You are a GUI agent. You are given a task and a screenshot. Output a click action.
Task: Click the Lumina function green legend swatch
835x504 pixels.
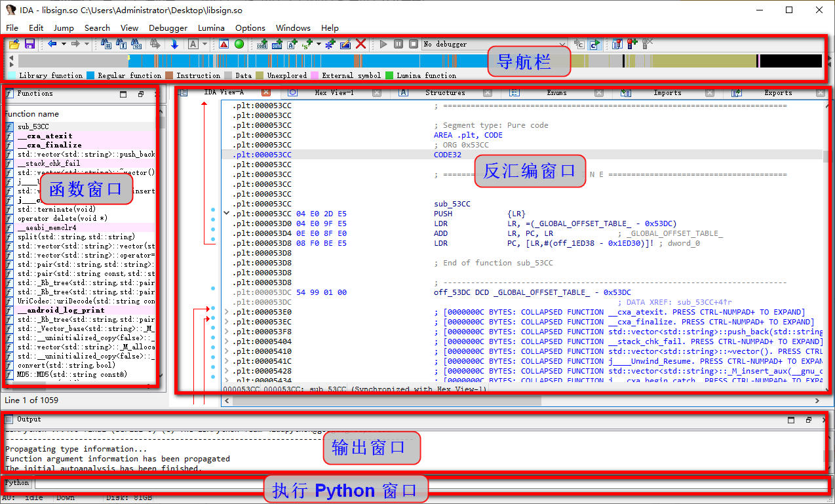[x=389, y=75]
